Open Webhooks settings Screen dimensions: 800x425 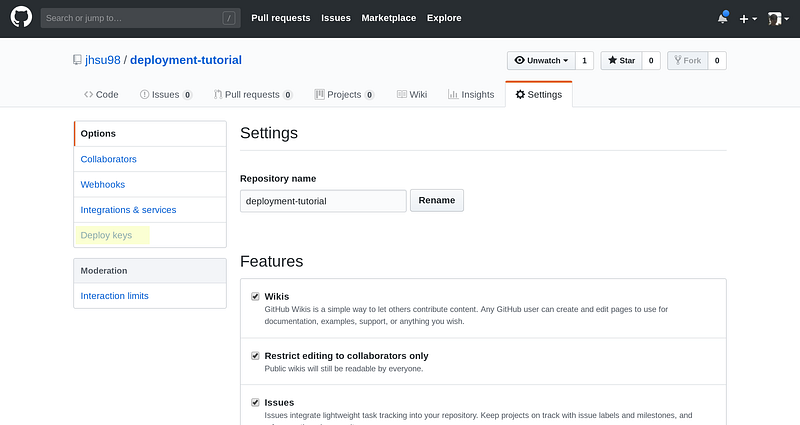[150, 185]
